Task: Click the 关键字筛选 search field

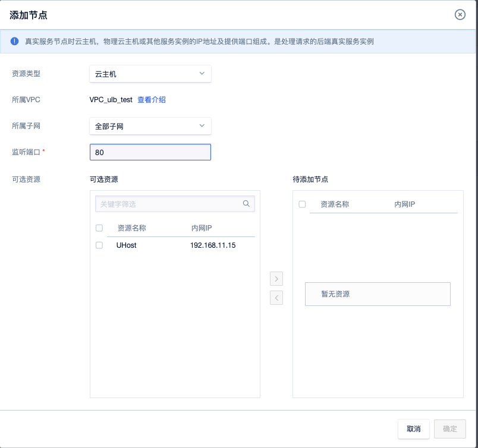Action: tap(169, 204)
